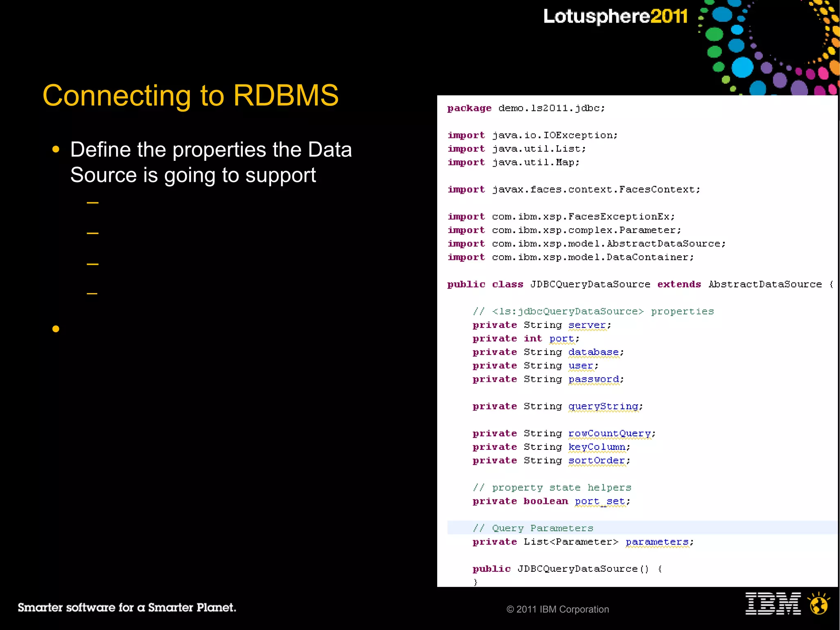Image resolution: width=840 pixels, height=630 pixels.
Task: Click 'Smarter software for a Smarter Planet.' tagline
Action: pos(127,607)
